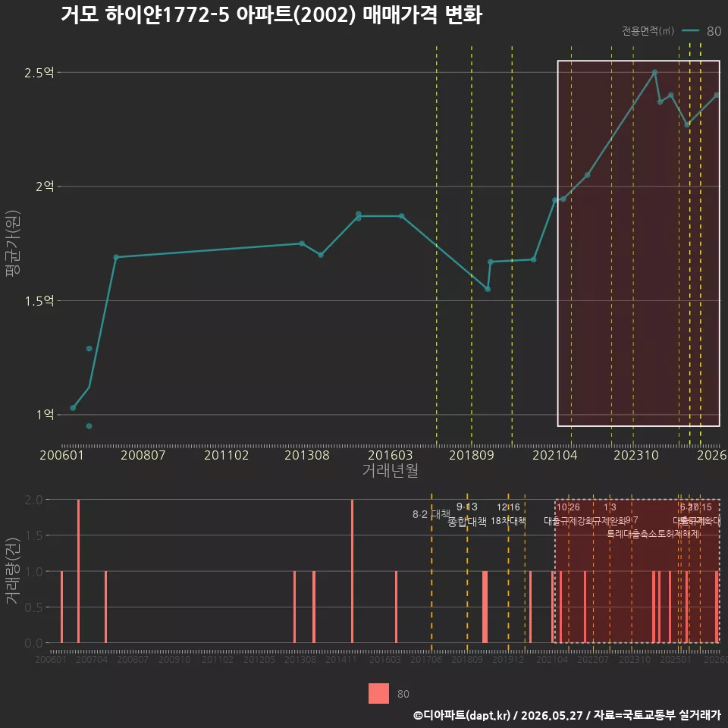The image size is (728, 728).
Task: Click the '거래년월' x-axis title
Action: pyautogui.click(x=390, y=470)
